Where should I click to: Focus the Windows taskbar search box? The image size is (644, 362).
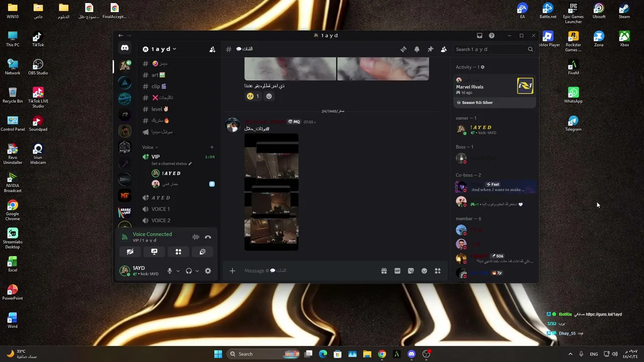(263, 354)
